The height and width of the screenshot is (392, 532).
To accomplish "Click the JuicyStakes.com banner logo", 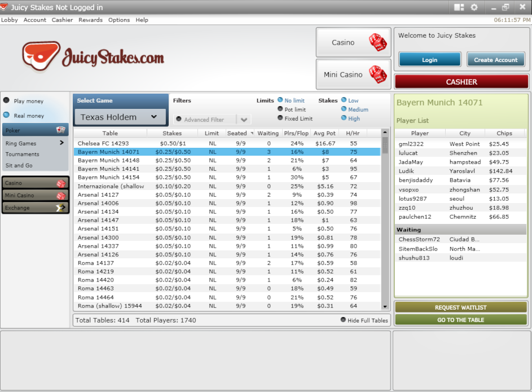I will tap(93, 57).
